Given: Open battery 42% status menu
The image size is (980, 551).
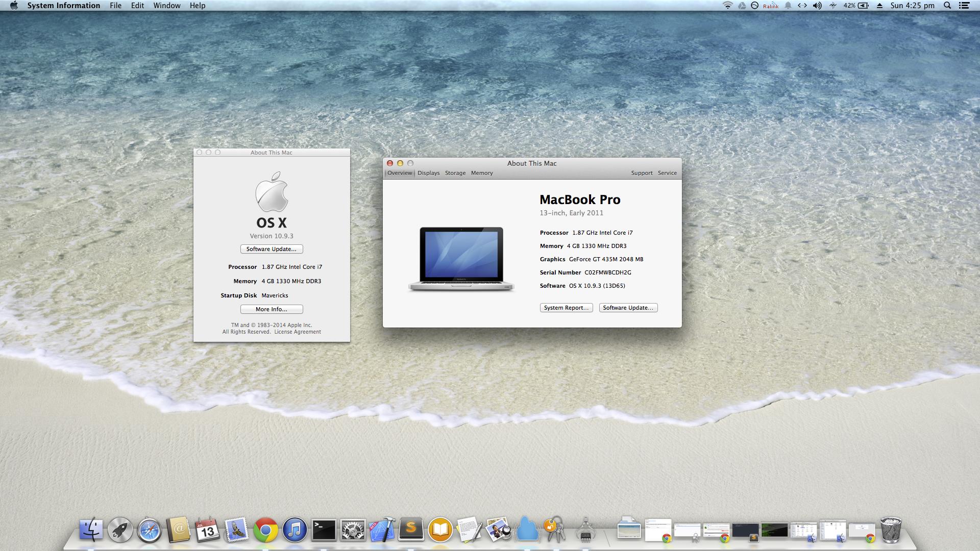Looking at the screenshot, I should pyautogui.click(x=856, y=6).
